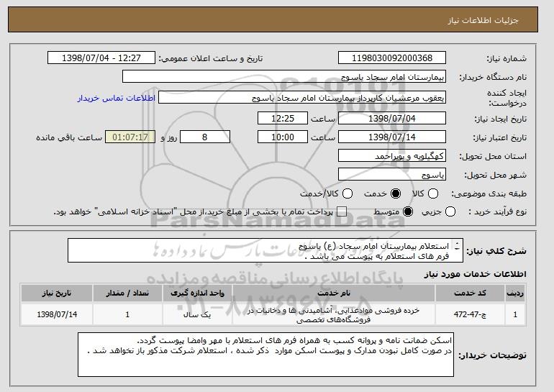Choose the جزیی purchase type radio
This screenshot has height=392, width=554.
pyautogui.click(x=450, y=212)
